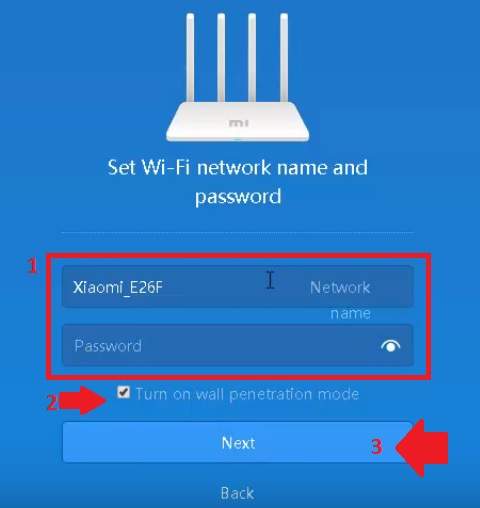Click the red number 2 annotation
480x508 pixels.
(x=52, y=402)
